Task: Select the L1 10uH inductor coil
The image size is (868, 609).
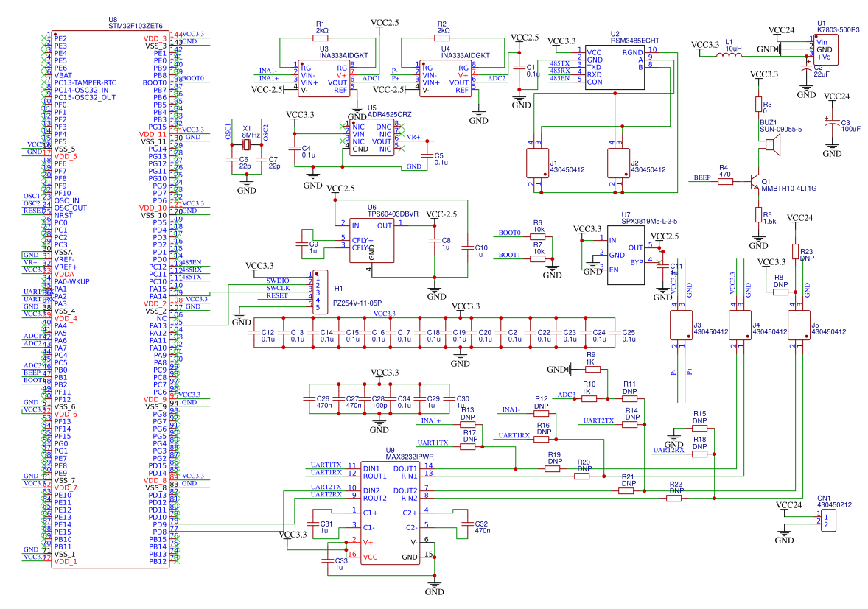Action: coord(729,54)
